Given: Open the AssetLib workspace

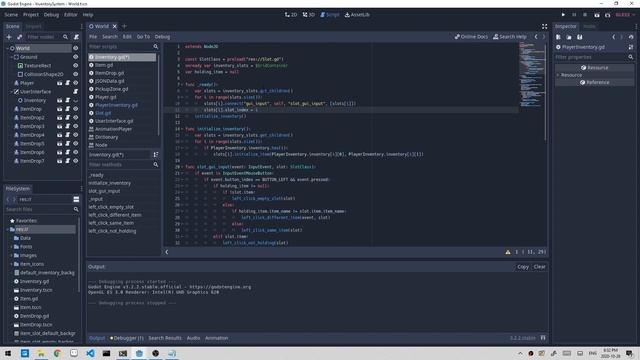Looking at the screenshot, I should tap(357, 15).
